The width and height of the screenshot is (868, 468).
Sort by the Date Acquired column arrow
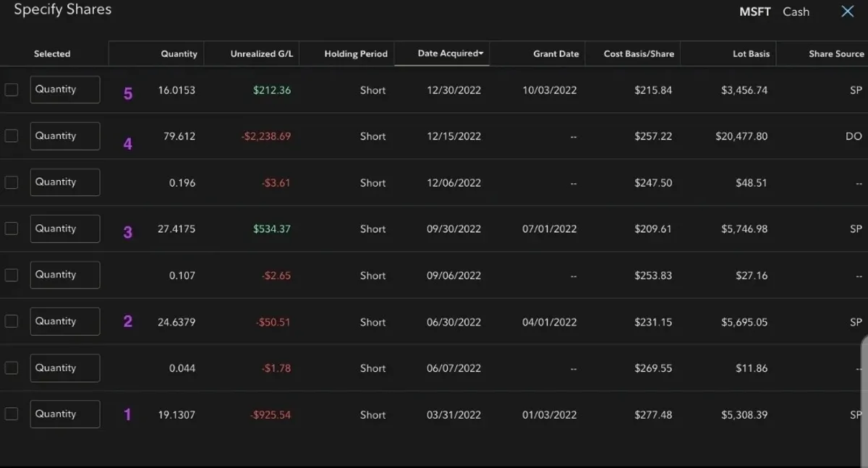(x=482, y=54)
